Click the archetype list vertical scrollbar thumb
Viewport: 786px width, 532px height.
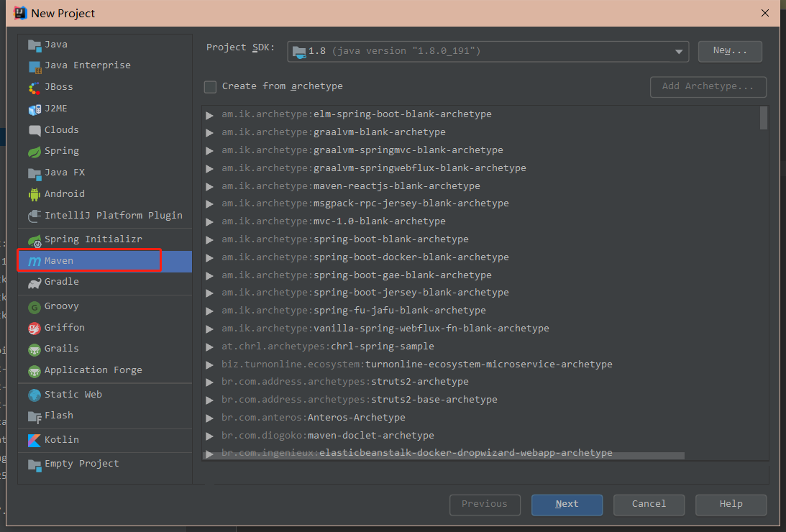coord(764,118)
